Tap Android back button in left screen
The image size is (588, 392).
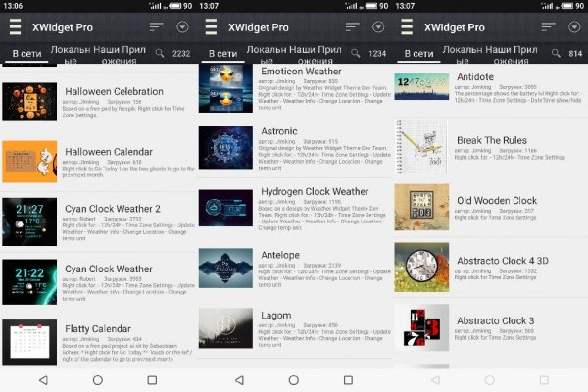click(x=43, y=380)
